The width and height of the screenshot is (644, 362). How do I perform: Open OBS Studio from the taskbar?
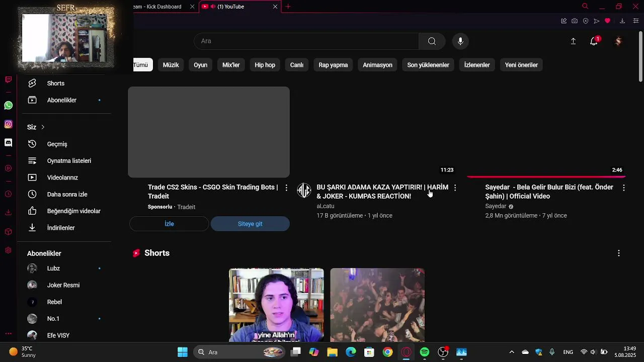coord(443,352)
